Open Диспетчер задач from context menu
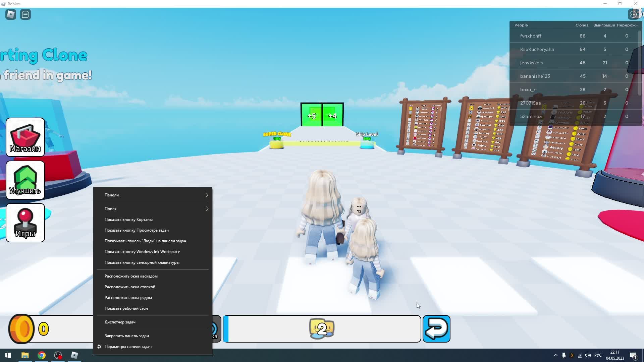The width and height of the screenshot is (644, 362). click(x=120, y=322)
